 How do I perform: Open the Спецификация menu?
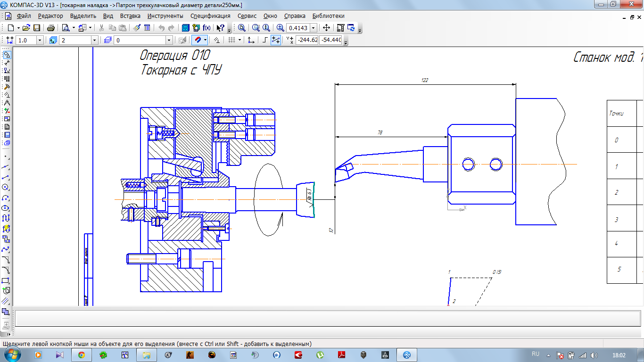(210, 16)
